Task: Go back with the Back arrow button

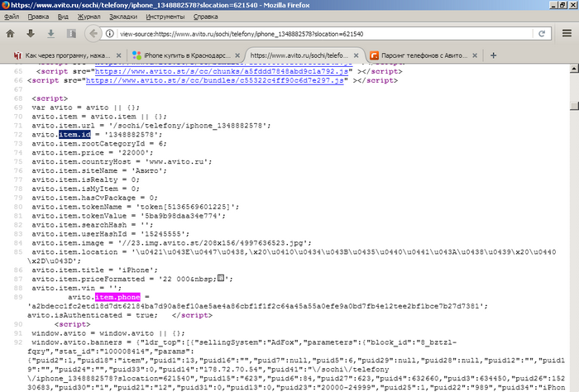Action: coord(93,35)
